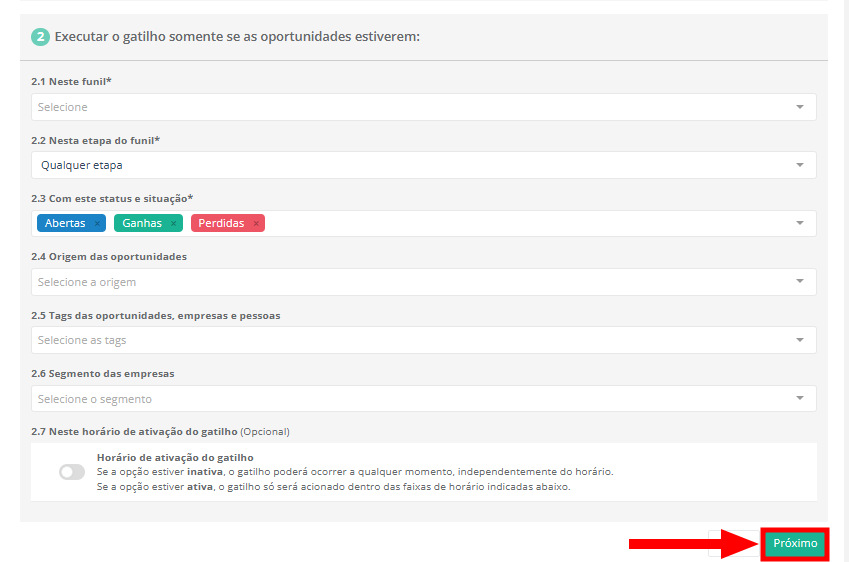Click the Selecione o segmento field

(400, 398)
